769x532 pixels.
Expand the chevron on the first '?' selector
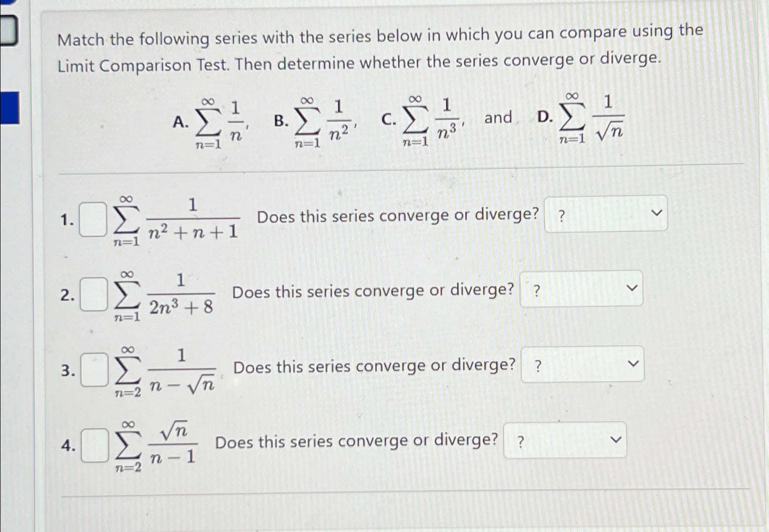pyautogui.click(x=656, y=213)
